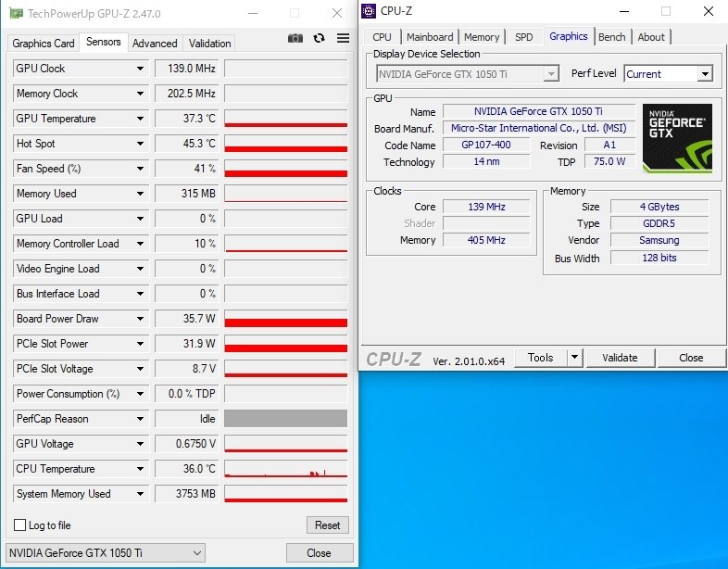Open the GPU selector at GPU-Z bottom
The image size is (728, 569).
[106, 552]
